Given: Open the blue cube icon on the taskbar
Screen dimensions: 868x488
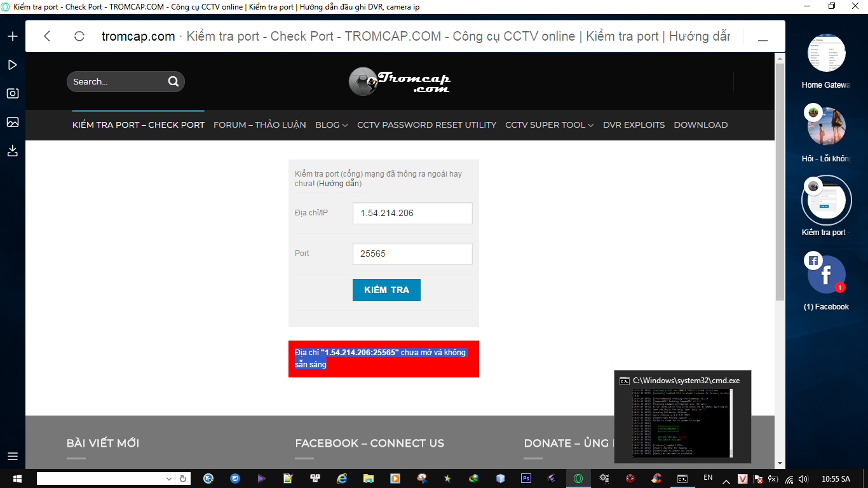Looking at the screenshot, I should (500, 478).
